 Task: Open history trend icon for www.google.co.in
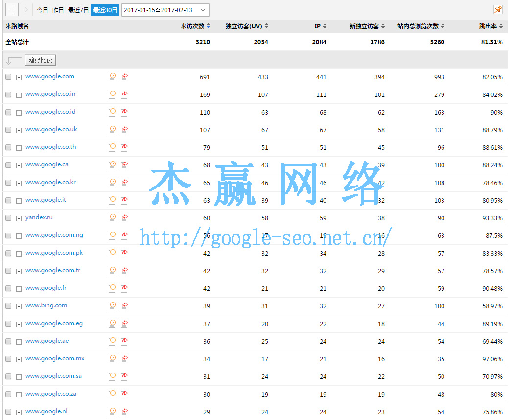click(x=112, y=95)
